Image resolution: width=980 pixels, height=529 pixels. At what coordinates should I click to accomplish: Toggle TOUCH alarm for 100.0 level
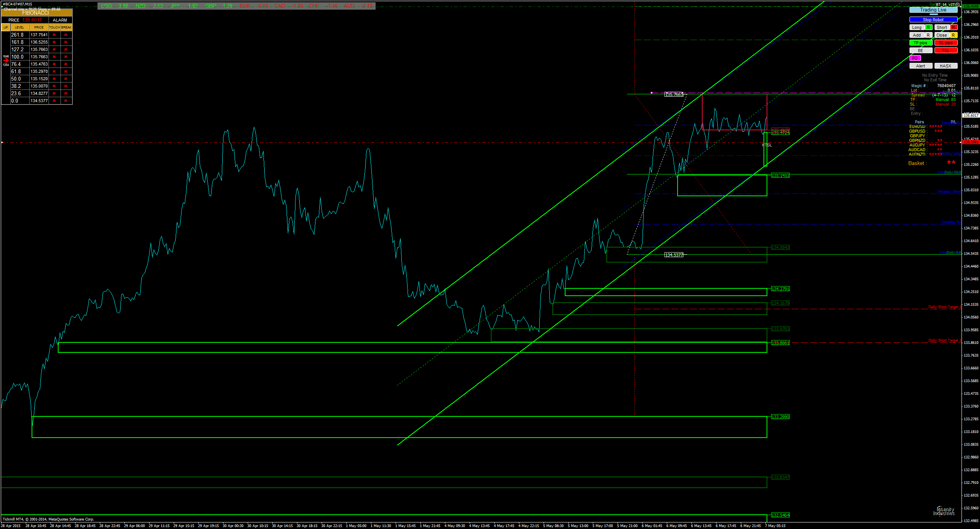pos(54,57)
